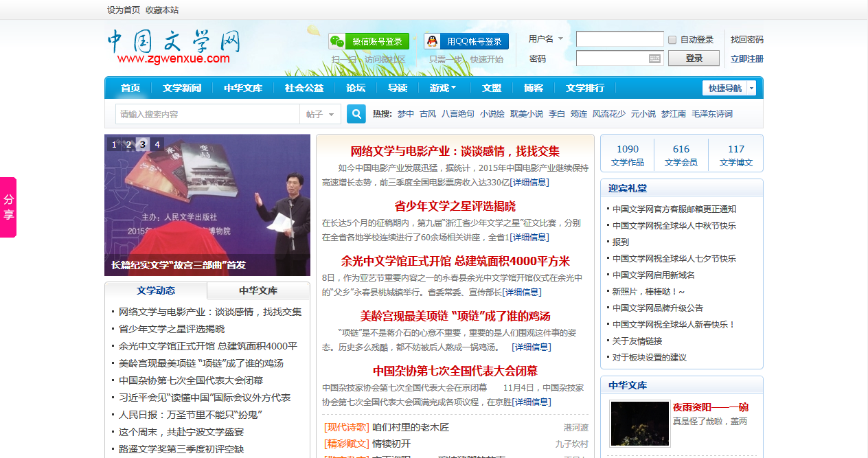
Task: Click 收藏本站 at the top
Action: coord(162,10)
